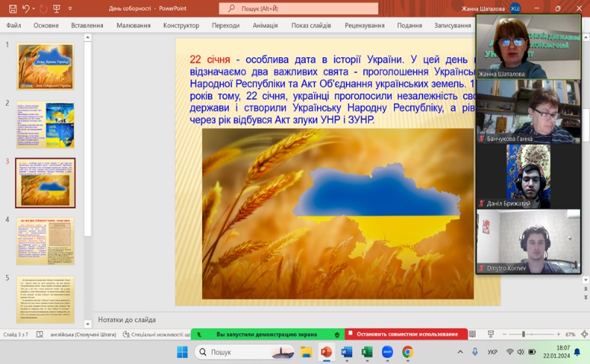Open File Explorer from taskbar
This screenshot has width=590, height=364.
(306, 352)
